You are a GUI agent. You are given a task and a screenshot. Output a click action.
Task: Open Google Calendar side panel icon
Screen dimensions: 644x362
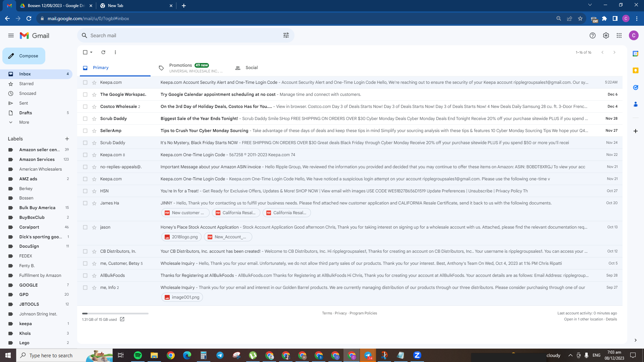click(x=636, y=54)
